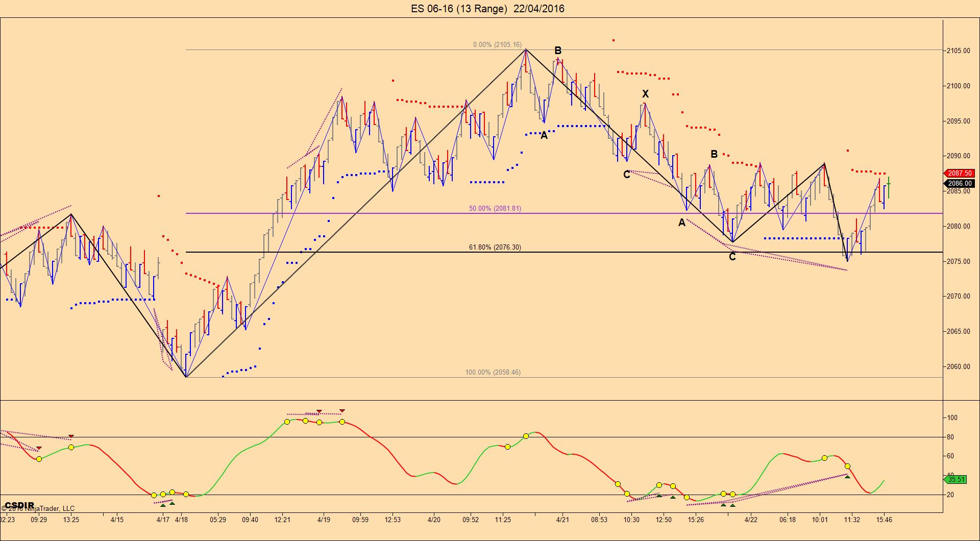
Task: Select the 50.00% (2081.81) Fibonacci label
Action: point(495,209)
